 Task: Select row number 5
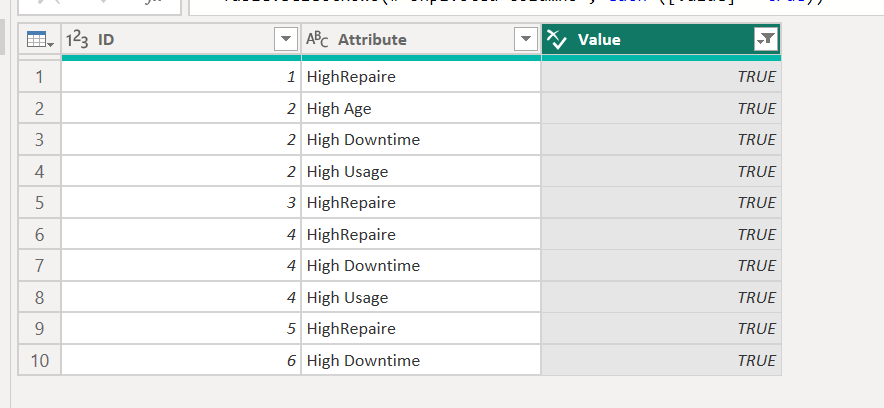coord(39,203)
